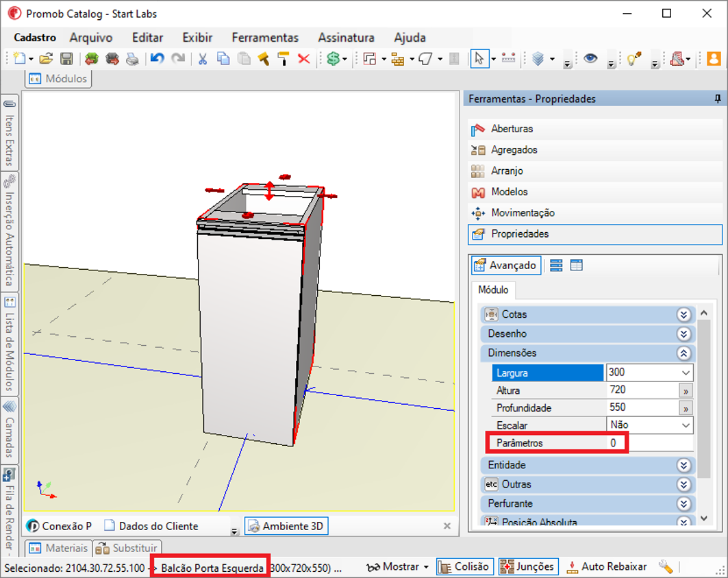Viewport: 728px width, 578px height.
Task: Click the polygon shape tool icon
Action: point(425,58)
